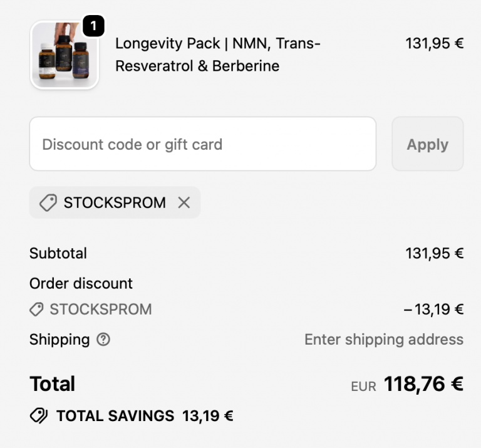
Task: Click the Total Savings tag icon
Action: point(39,415)
